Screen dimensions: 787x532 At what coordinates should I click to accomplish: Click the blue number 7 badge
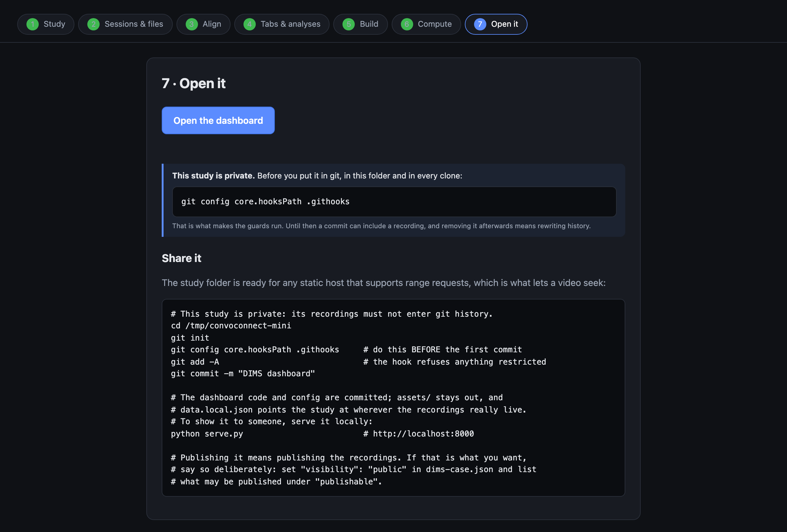(480, 24)
